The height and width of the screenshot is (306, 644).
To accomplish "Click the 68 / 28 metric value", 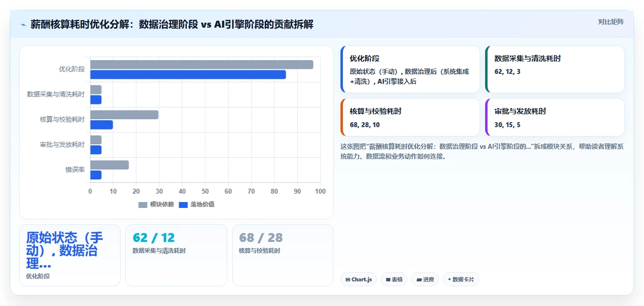I will click(x=261, y=238).
